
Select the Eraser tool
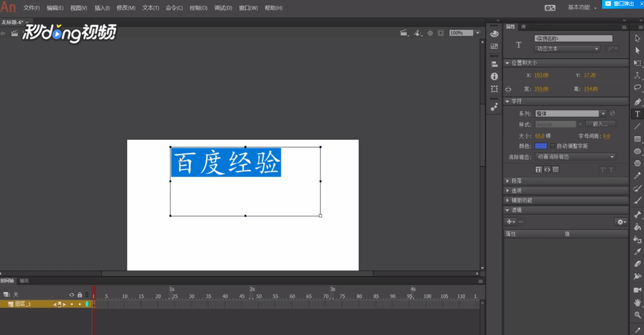637,264
